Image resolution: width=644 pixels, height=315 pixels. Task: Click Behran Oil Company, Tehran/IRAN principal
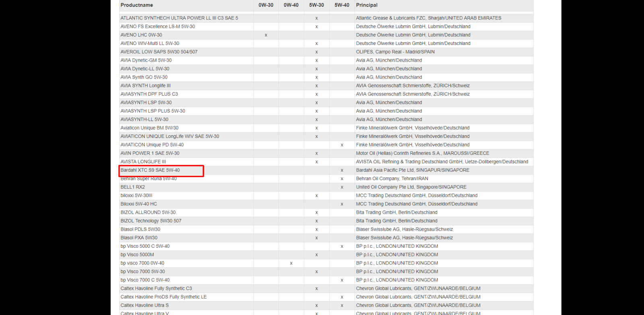pyautogui.click(x=392, y=179)
